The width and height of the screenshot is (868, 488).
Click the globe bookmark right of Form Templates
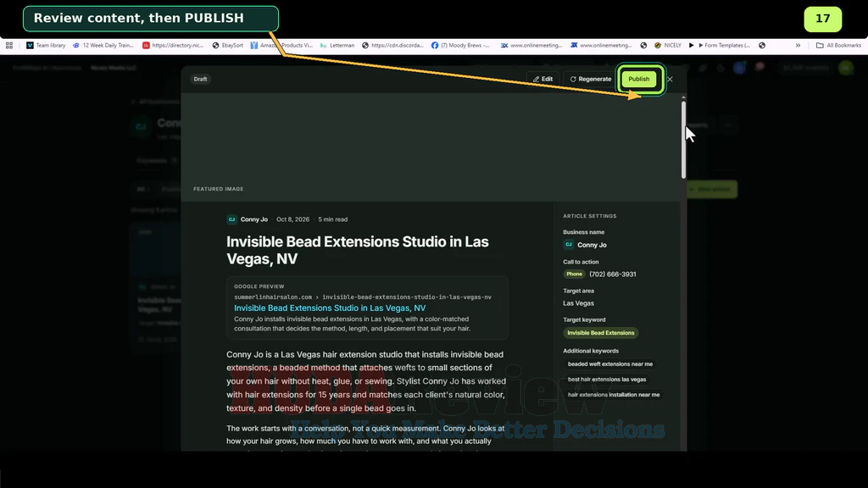(x=762, y=46)
